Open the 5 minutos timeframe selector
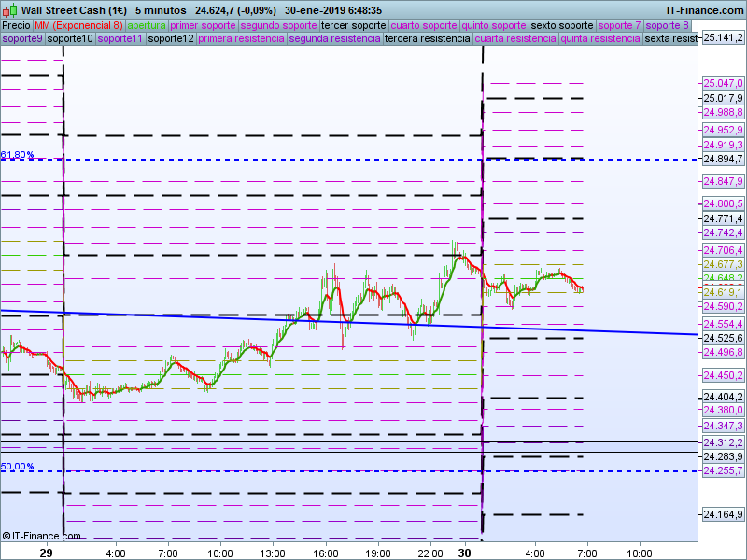Image resolution: width=747 pixels, height=560 pixels. pos(160,10)
